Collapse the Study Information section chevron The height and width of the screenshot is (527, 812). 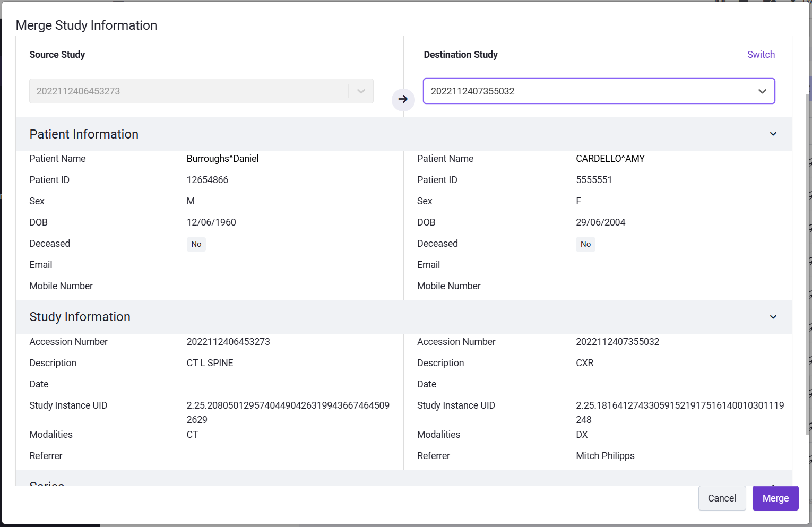pyautogui.click(x=773, y=317)
